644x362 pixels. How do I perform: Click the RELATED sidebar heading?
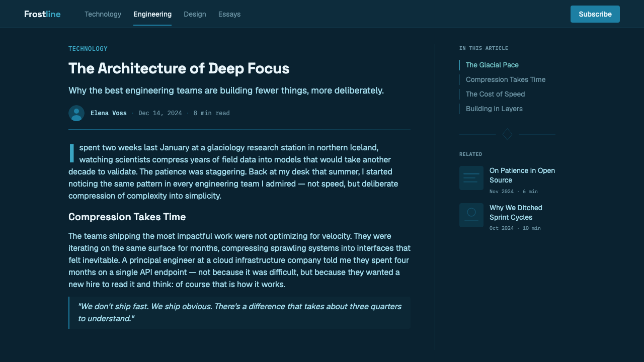pos(470,154)
